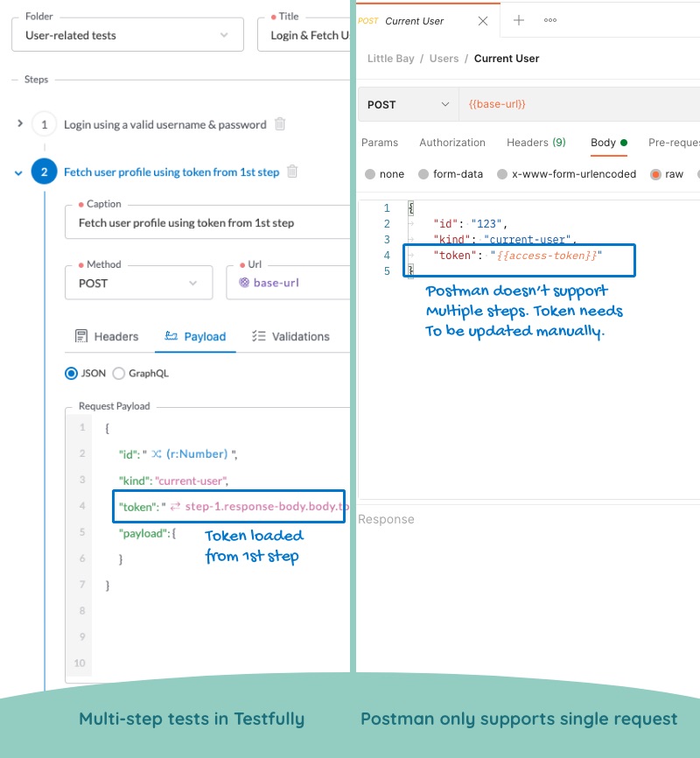Click the "123" id value in Postman body

(486, 224)
